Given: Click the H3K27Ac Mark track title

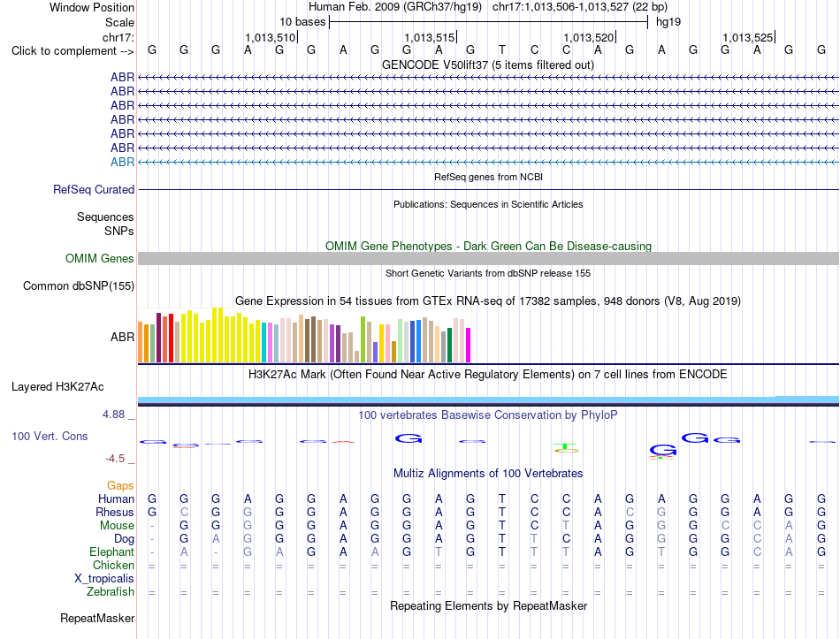Looking at the screenshot, I should (488, 375).
